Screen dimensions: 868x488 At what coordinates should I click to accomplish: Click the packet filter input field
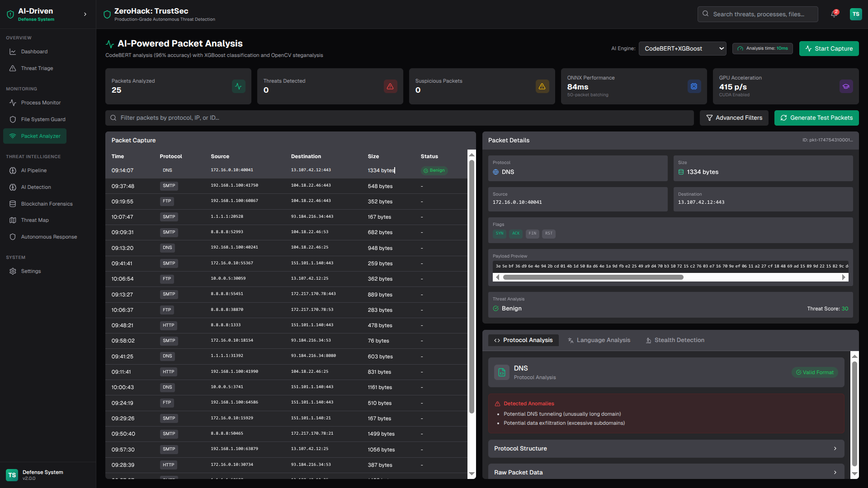pos(399,118)
